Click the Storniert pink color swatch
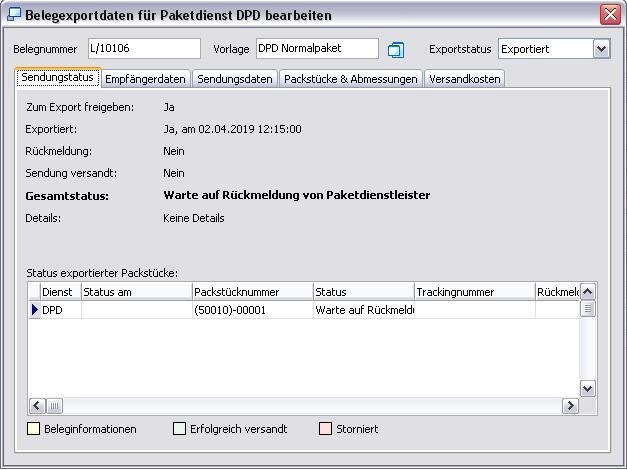627x470 pixels. (324, 429)
